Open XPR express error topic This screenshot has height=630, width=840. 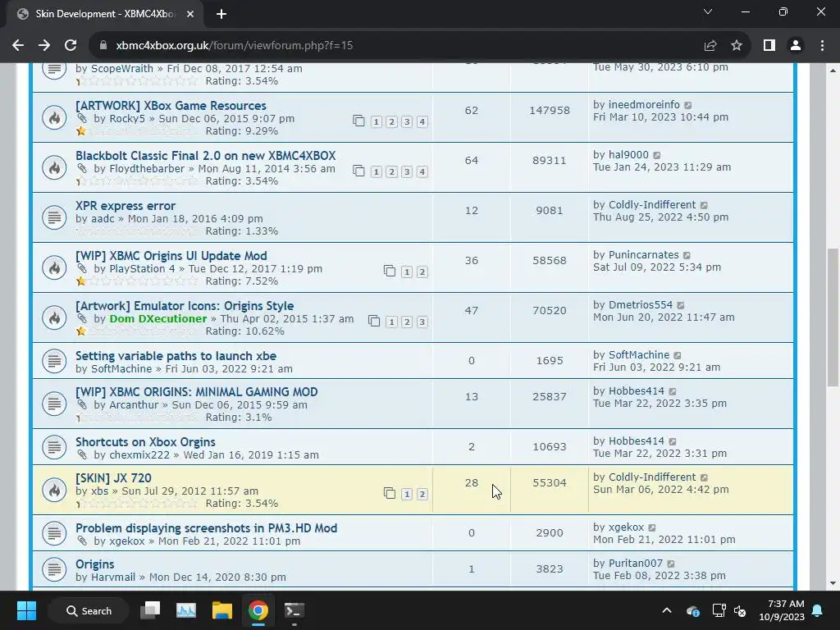[126, 206]
